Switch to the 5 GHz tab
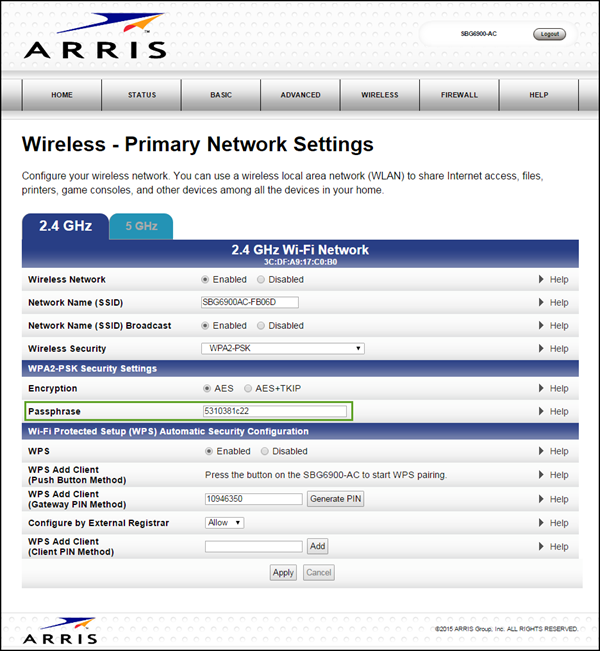Screen dimensions: 600x651 (141, 226)
